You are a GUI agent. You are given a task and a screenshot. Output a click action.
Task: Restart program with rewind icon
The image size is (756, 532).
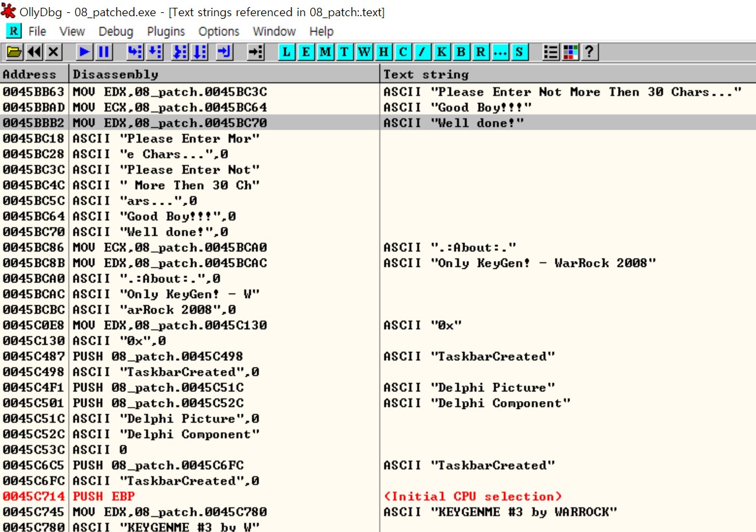pyautogui.click(x=34, y=52)
